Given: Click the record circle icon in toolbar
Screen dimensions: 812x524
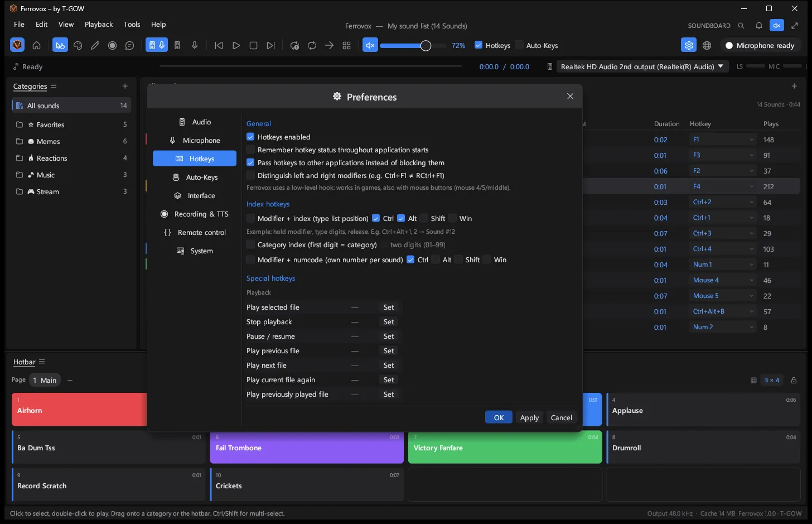Looking at the screenshot, I should point(112,46).
